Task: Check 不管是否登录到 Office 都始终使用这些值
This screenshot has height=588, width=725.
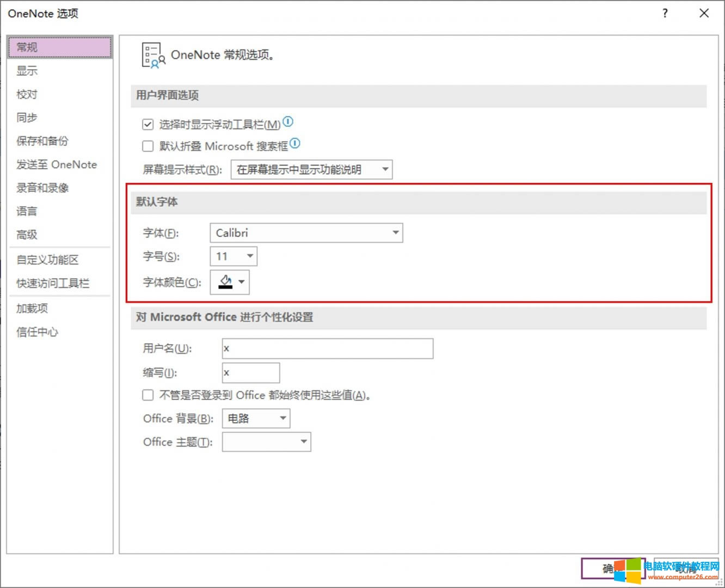Action: (148, 395)
